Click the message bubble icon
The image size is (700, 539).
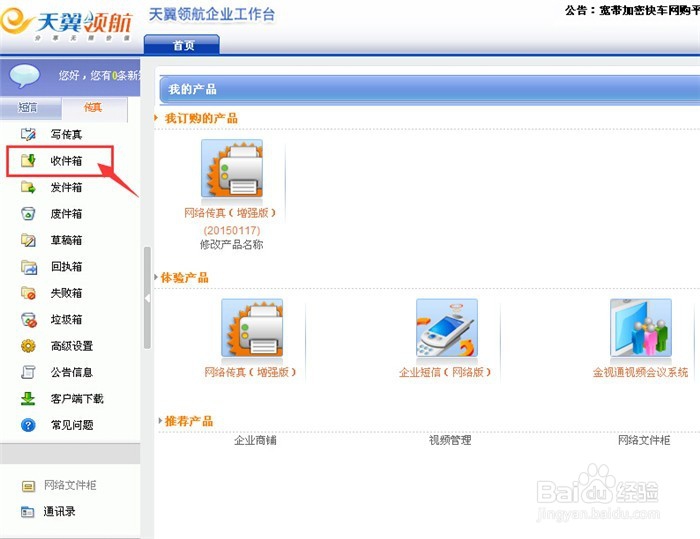click(25, 75)
